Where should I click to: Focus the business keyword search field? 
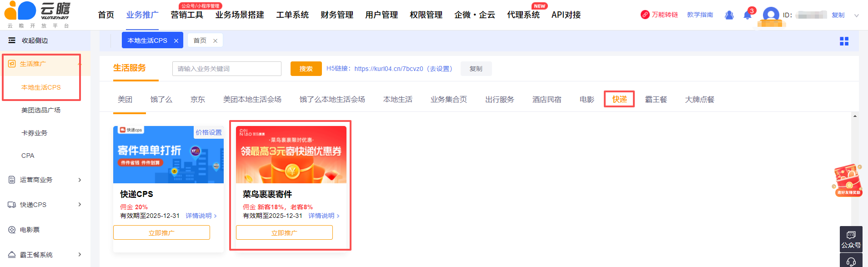226,69
